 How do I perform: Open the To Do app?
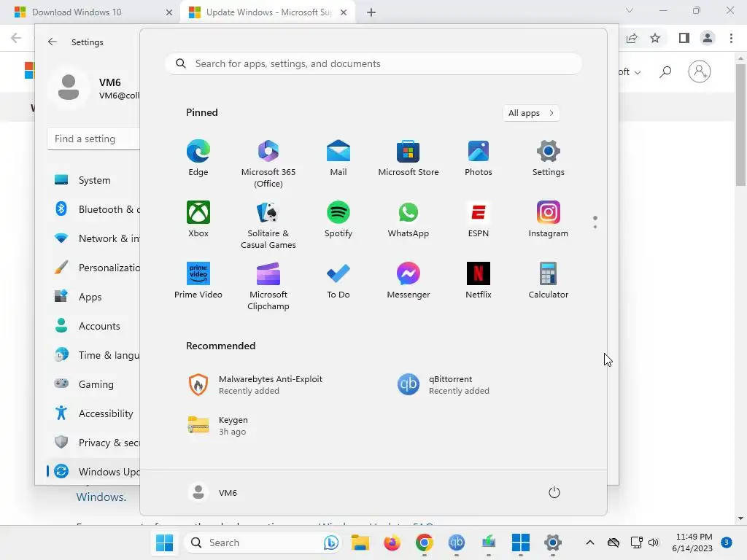(x=338, y=281)
